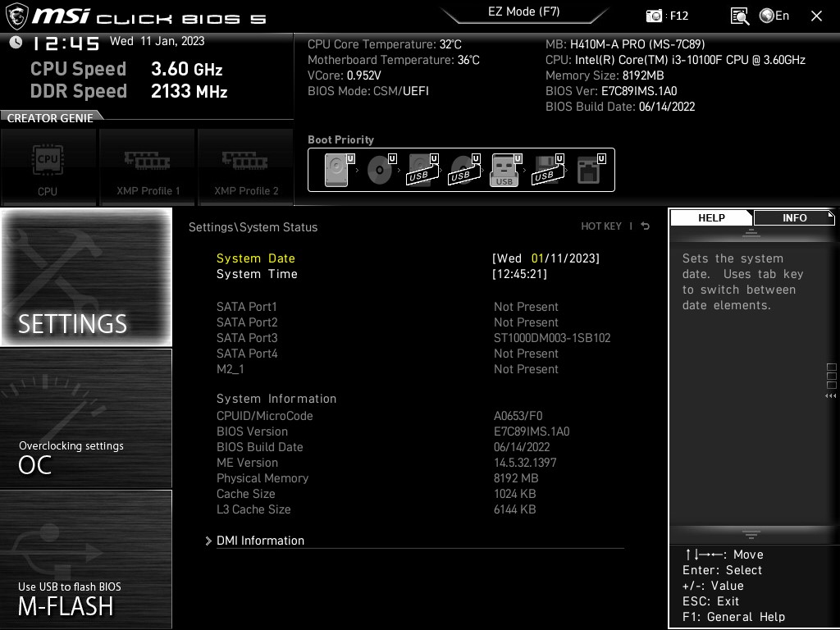The width and height of the screenshot is (840, 630).
Task: Select the USB CD/DVD boot device
Action: (x=464, y=170)
